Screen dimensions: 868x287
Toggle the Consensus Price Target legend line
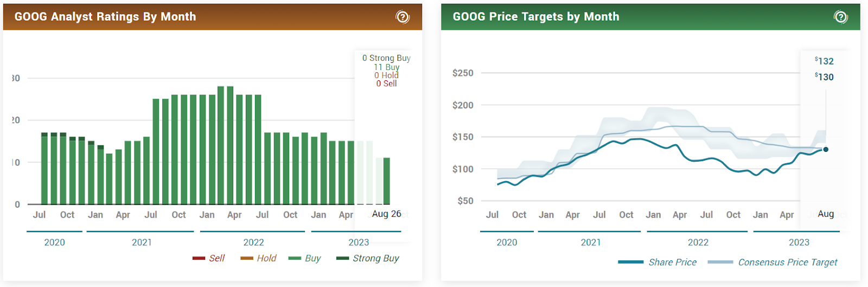click(x=773, y=262)
